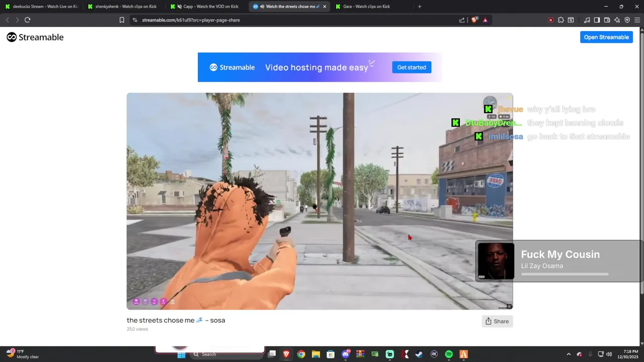
Task: Open Task View in the taskbar
Action: point(272,354)
